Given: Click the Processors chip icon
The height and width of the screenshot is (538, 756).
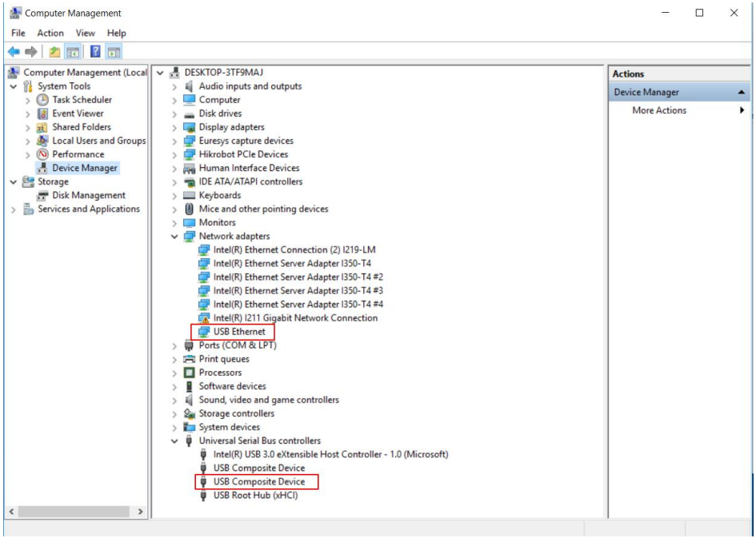Looking at the screenshot, I should (x=189, y=373).
